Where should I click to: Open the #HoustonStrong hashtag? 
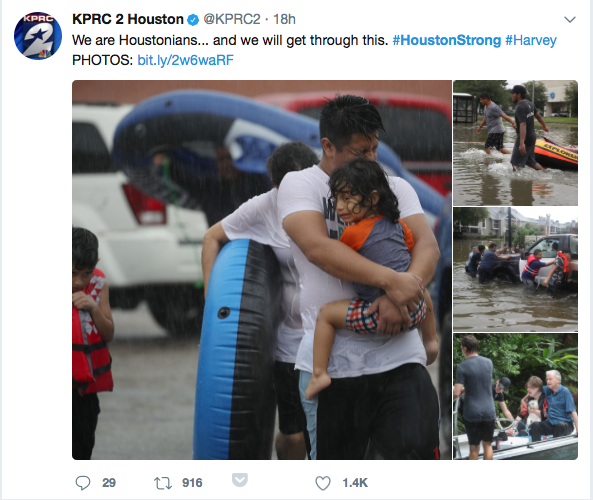[447, 40]
